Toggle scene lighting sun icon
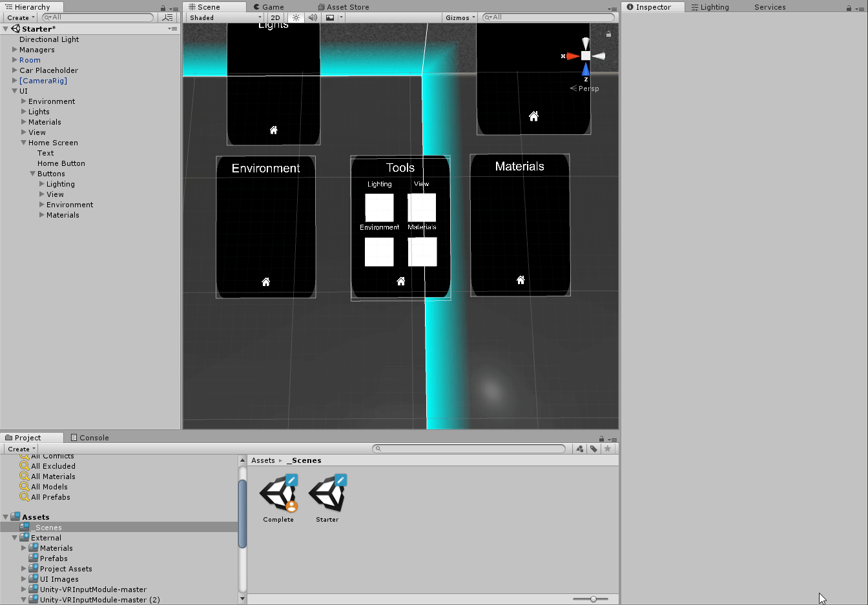Screen dimensions: 868x605 [x=296, y=17]
